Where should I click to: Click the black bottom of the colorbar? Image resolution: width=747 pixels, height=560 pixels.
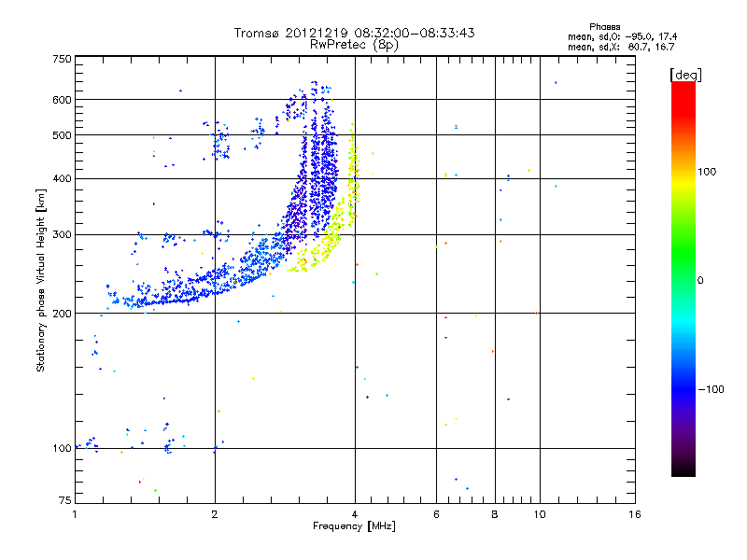click(684, 469)
